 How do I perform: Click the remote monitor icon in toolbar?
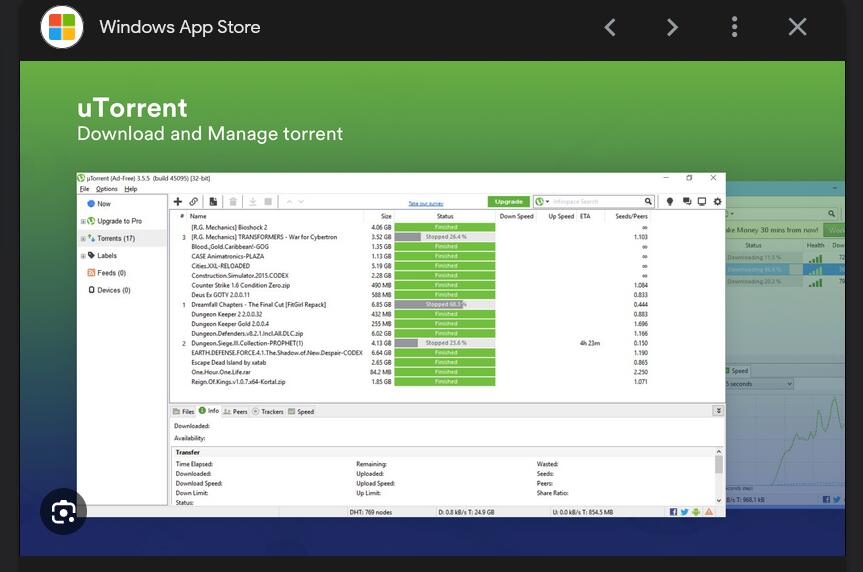702,201
